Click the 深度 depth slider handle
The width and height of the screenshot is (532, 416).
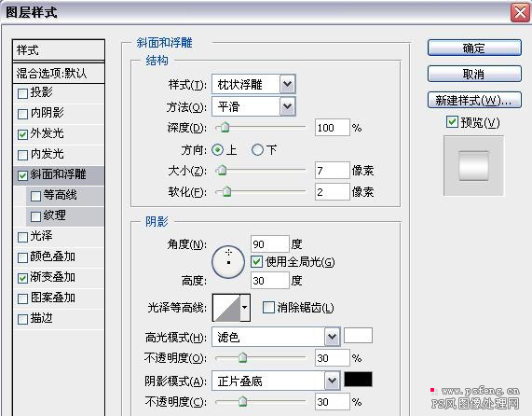coord(225,128)
